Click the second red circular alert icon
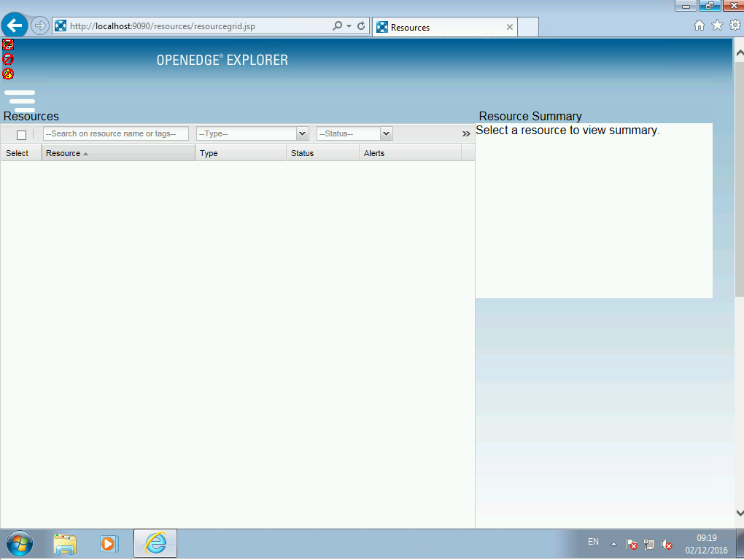This screenshot has height=560, width=744. point(8,59)
